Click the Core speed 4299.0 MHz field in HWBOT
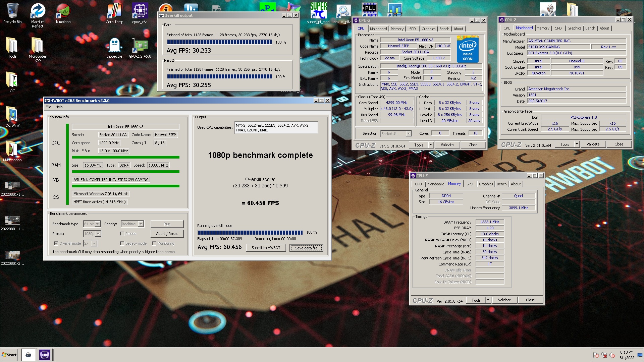This screenshot has height=362, width=644. [x=109, y=143]
